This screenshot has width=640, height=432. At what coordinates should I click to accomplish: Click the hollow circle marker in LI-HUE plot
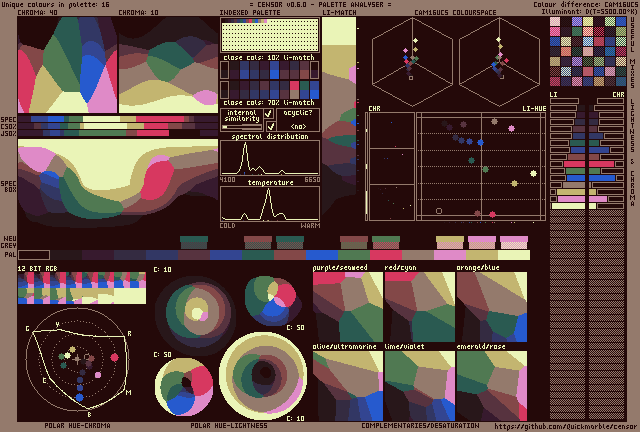pos(439,211)
